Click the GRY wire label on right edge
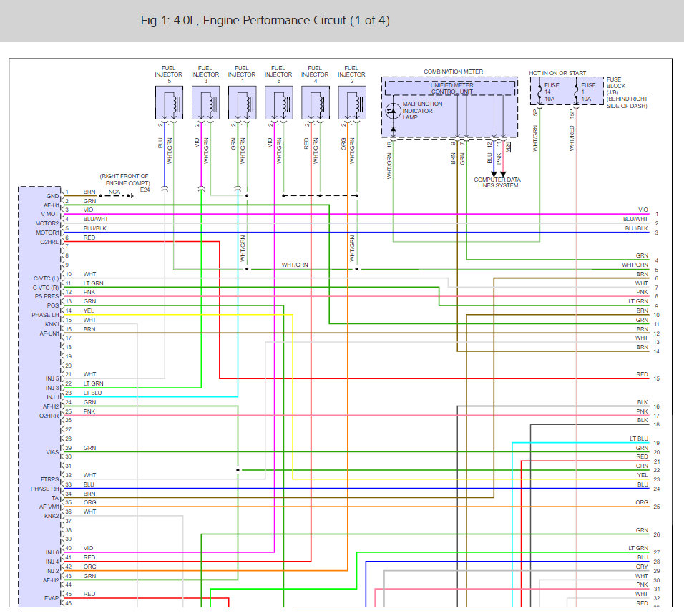The image size is (684, 616). 642,567
